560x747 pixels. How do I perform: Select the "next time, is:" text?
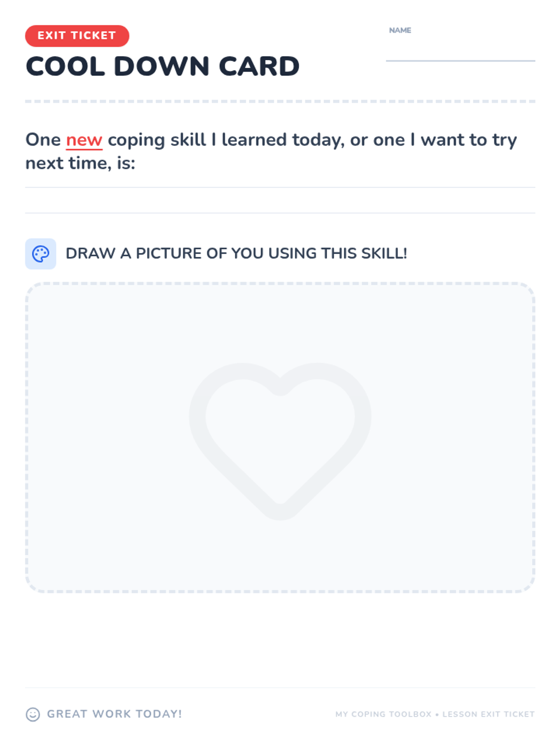(x=80, y=163)
